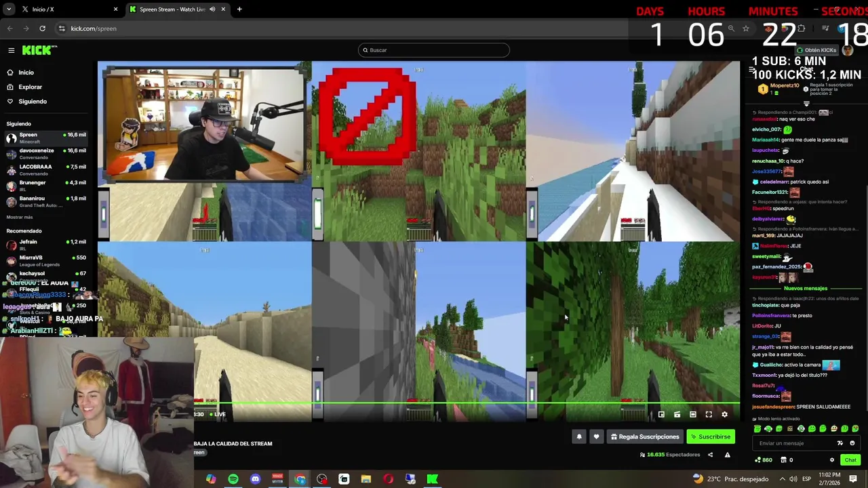Toggle the follow heart button
This screenshot has width=868, height=488.
596,437
